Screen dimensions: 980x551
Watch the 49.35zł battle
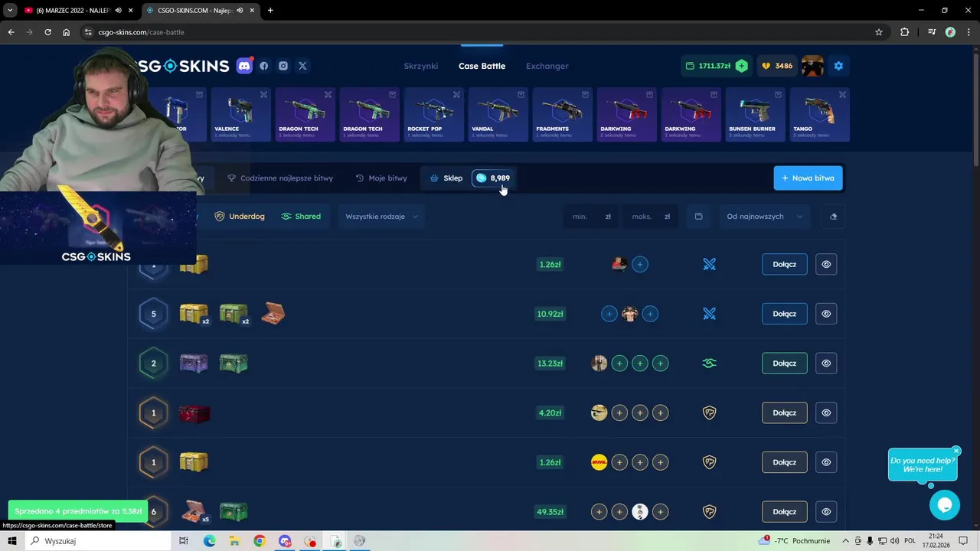[826, 512]
